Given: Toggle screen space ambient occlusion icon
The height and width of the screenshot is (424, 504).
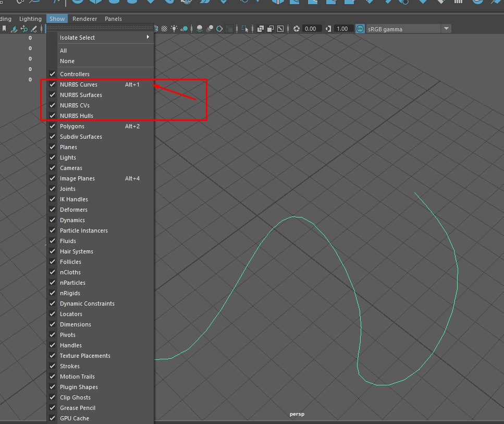Looking at the screenshot, I should pyautogui.click(x=200, y=29).
